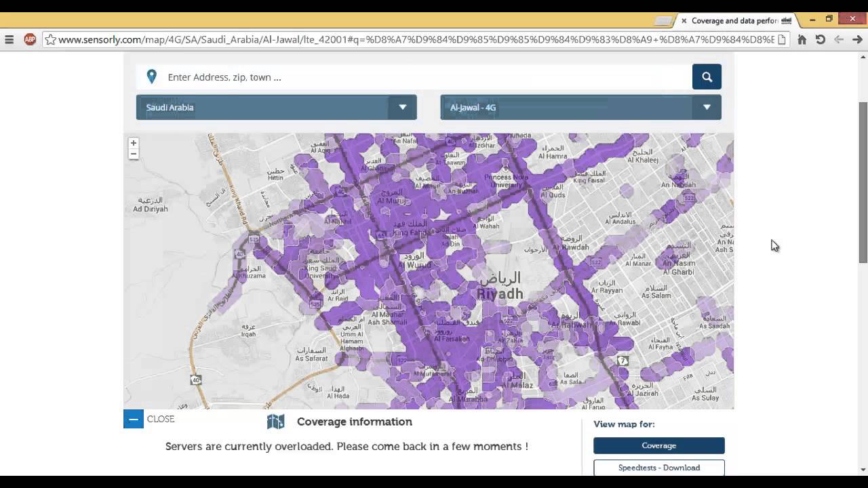Open a new browser tab
The image size is (868, 488).
664,20
